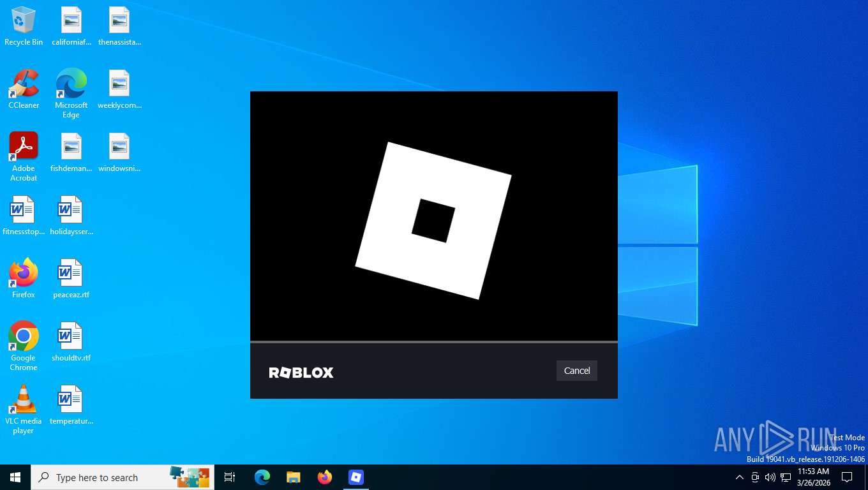Select the fishdeman... image file
Viewport: 868px width, 490px height.
point(71,153)
